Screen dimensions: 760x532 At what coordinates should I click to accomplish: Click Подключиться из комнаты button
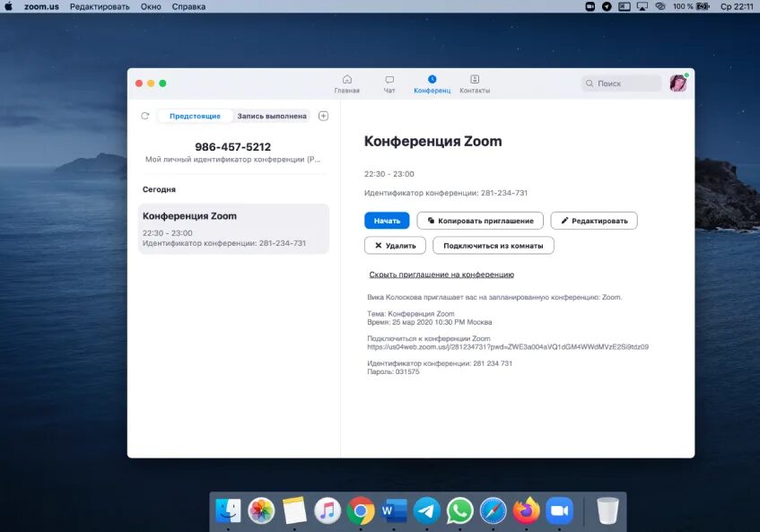(x=493, y=245)
